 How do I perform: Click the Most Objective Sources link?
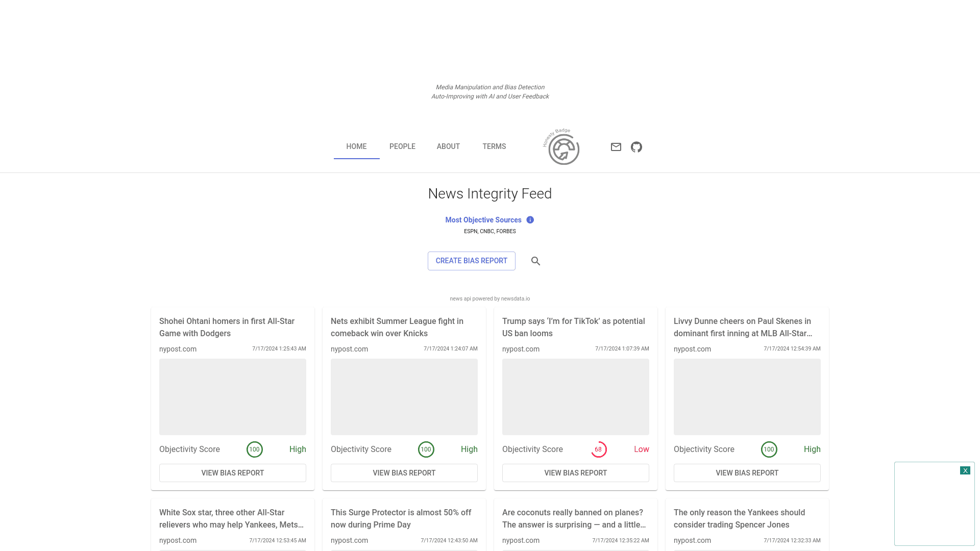(483, 220)
